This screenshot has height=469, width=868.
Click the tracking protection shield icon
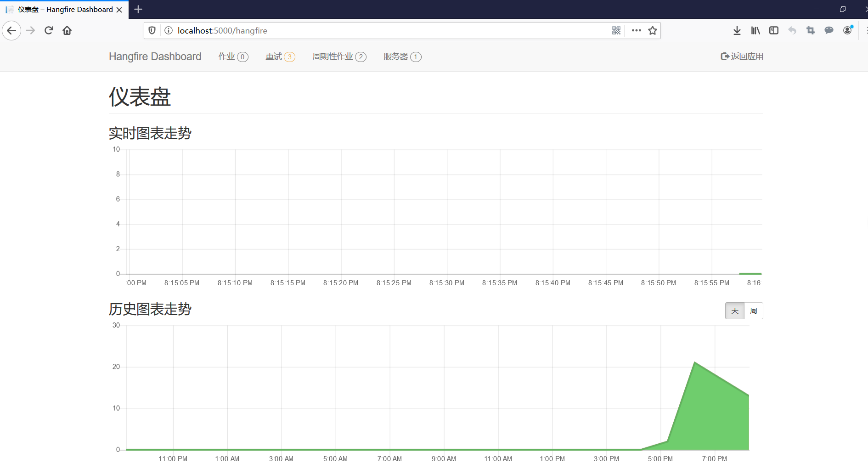152,31
